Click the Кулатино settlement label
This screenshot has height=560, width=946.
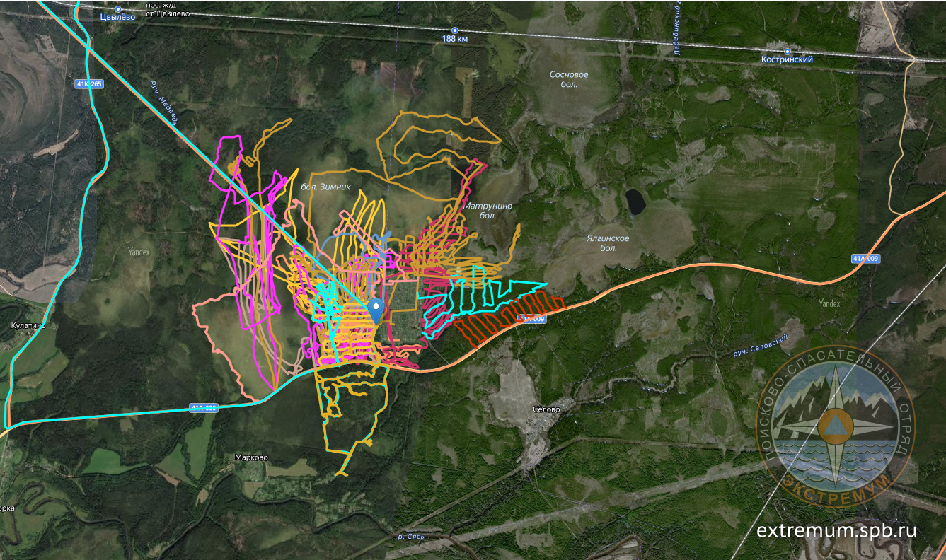[27, 325]
